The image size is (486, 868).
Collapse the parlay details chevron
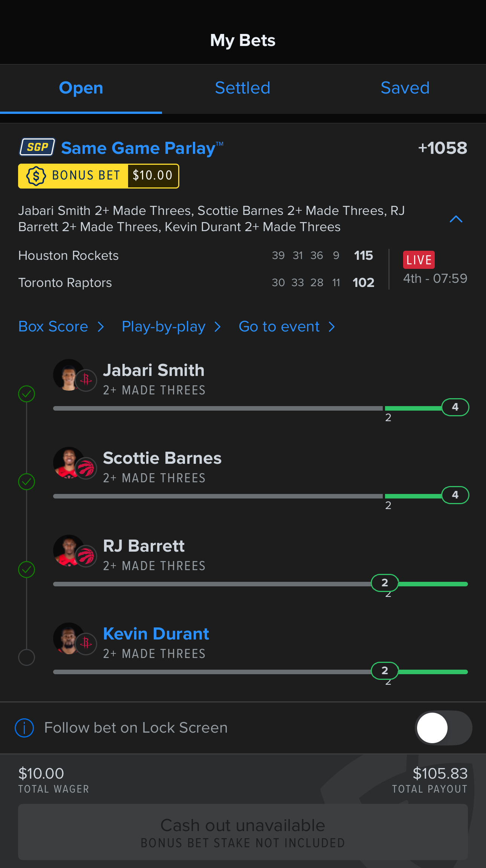[456, 219]
